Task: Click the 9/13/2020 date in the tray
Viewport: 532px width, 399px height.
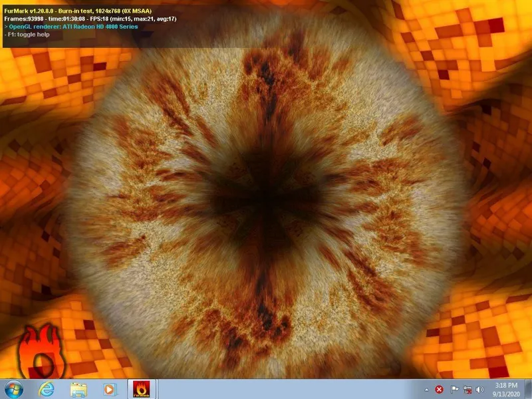Action: pos(507,393)
